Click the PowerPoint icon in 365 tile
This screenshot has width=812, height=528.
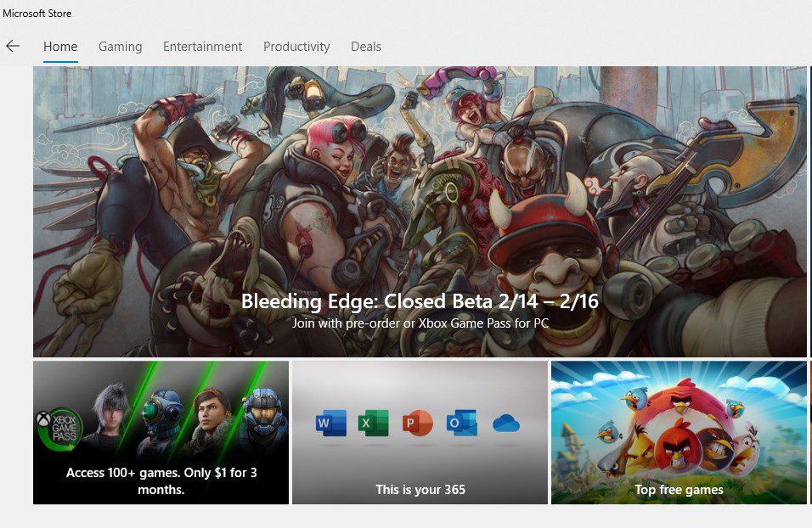(417, 423)
